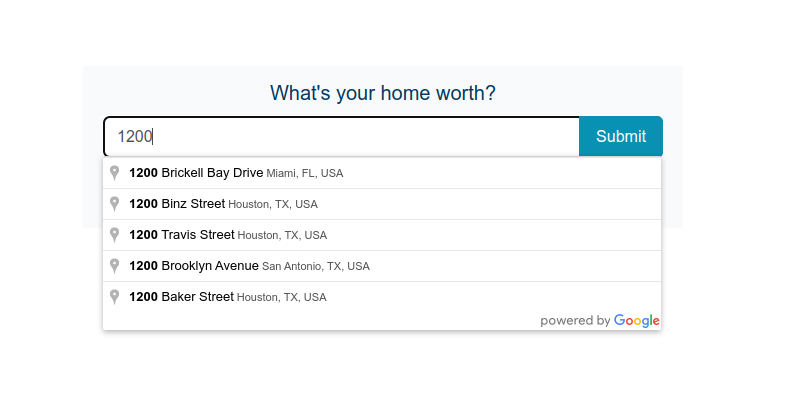Click the Google logo in the suggestions footer
The width and height of the screenshot is (799, 412).
[637, 321]
